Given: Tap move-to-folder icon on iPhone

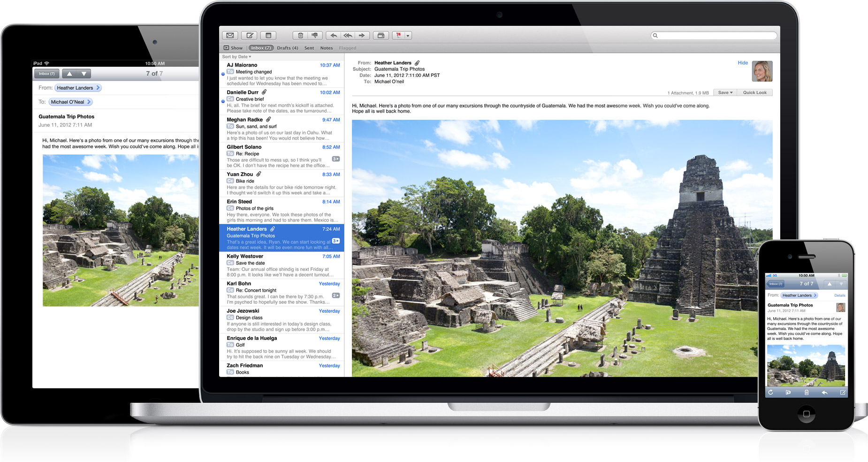Looking at the screenshot, I should point(788,393).
